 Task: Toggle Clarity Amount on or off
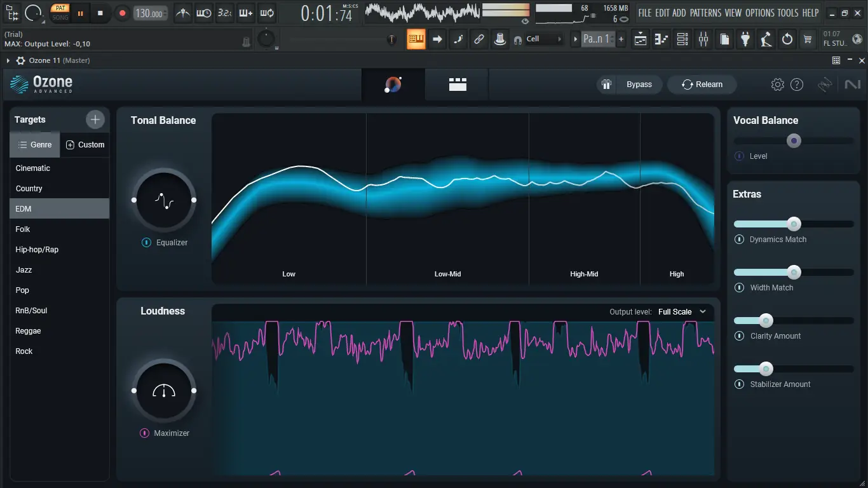(739, 336)
